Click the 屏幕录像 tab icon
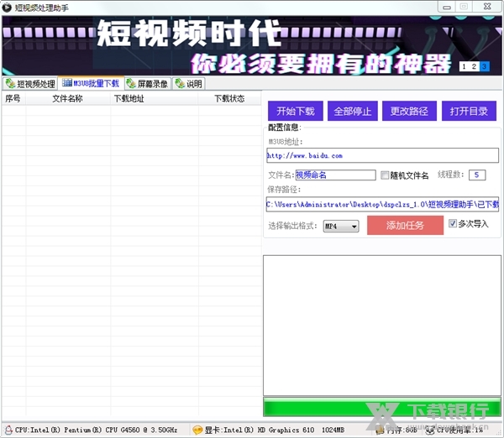The height and width of the screenshot is (438, 504). 132,84
